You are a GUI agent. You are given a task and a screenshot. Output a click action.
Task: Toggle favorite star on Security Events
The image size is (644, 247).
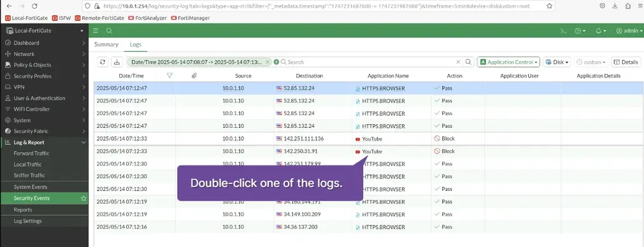tap(84, 198)
